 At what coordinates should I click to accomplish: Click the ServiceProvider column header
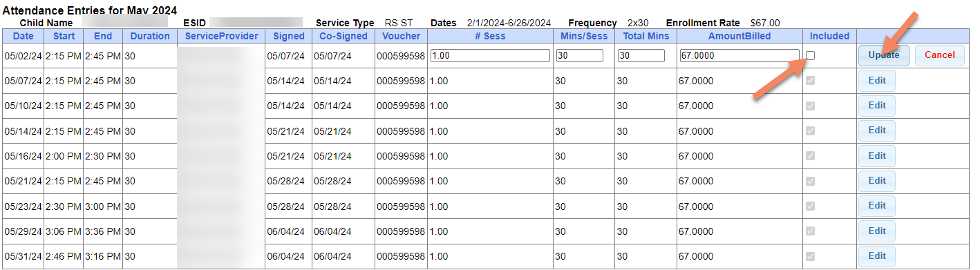(220, 36)
